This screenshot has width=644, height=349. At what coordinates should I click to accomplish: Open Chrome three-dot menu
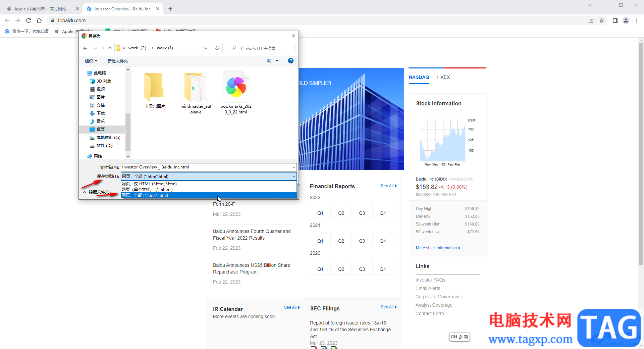(637, 20)
